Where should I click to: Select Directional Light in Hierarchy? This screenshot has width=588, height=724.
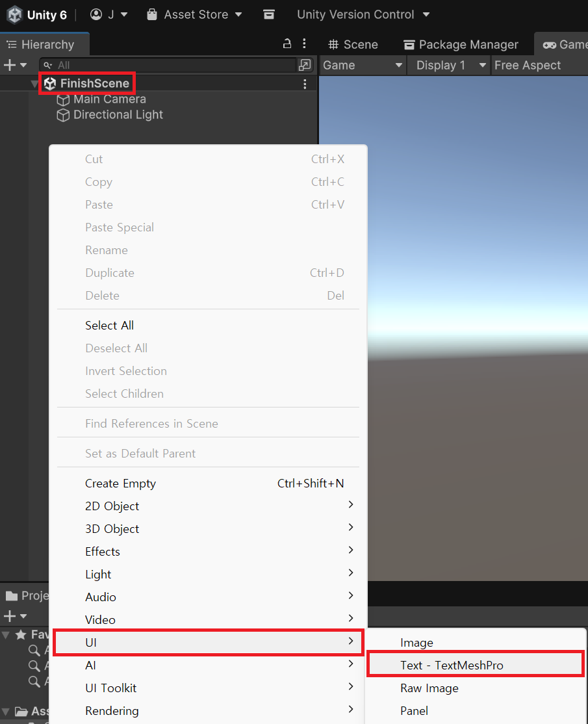point(118,115)
